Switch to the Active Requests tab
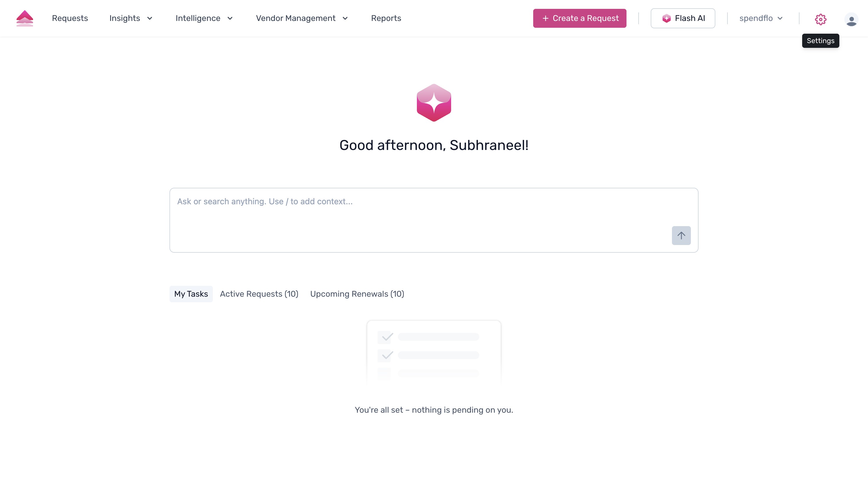This screenshot has height=493, width=868. [259, 294]
